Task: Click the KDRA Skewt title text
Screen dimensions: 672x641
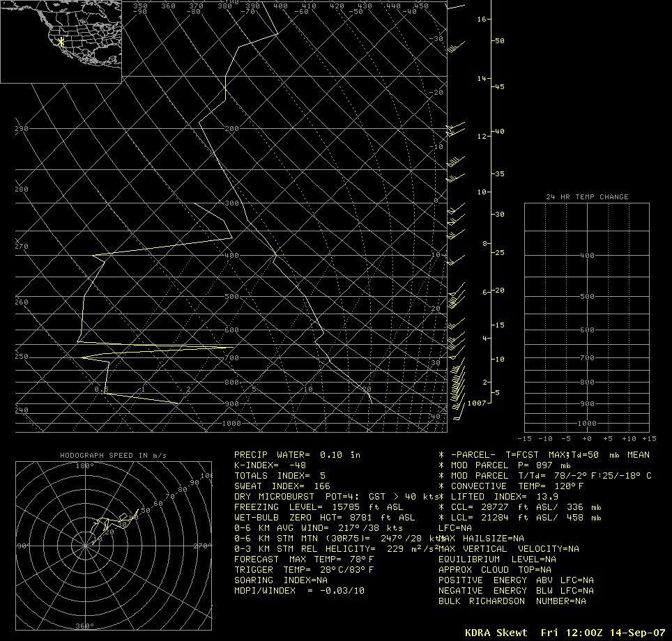Action: click(x=496, y=633)
